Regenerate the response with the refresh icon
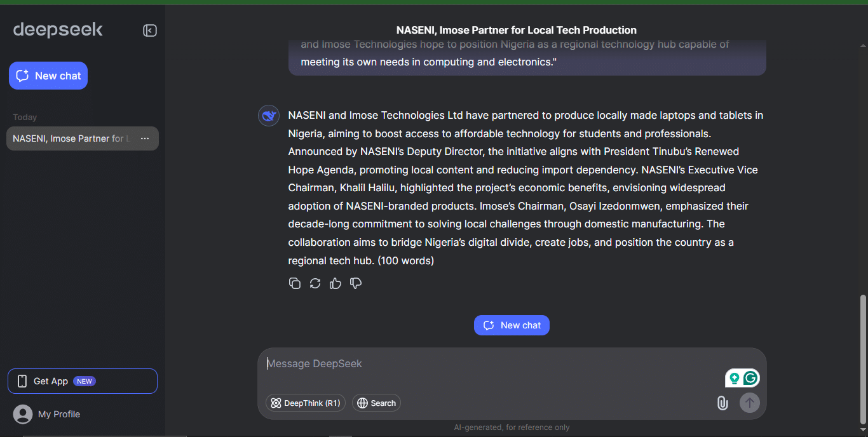868x437 pixels. point(315,283)
